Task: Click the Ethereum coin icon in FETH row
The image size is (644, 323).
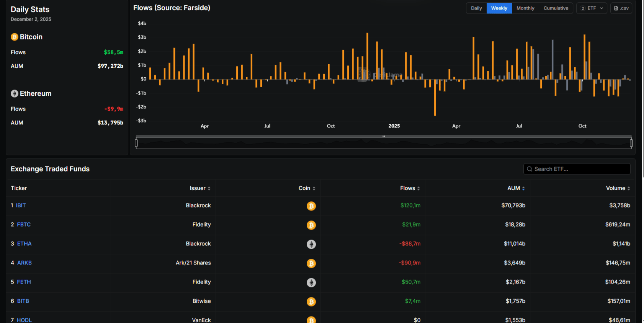Action: coord(311,282)
